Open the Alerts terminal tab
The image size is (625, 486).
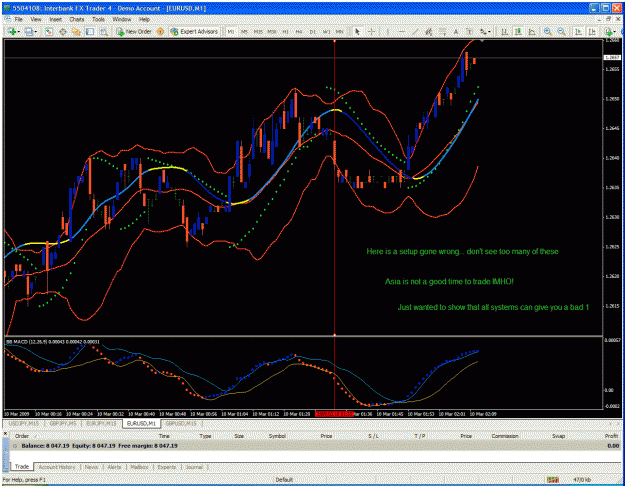pyautogui.click(x=114, y=467)
